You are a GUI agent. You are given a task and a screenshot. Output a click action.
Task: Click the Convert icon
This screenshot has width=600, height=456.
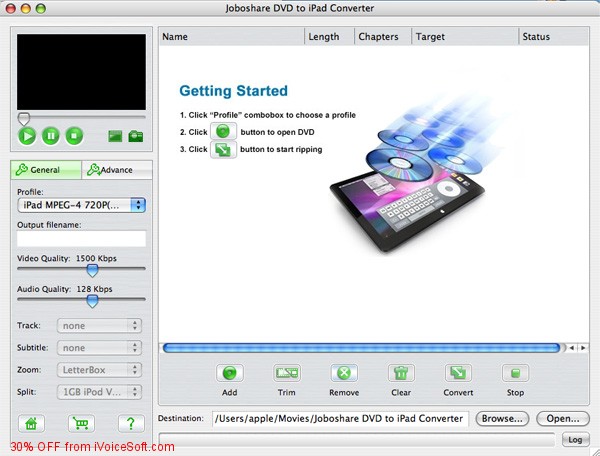(458, 373)
